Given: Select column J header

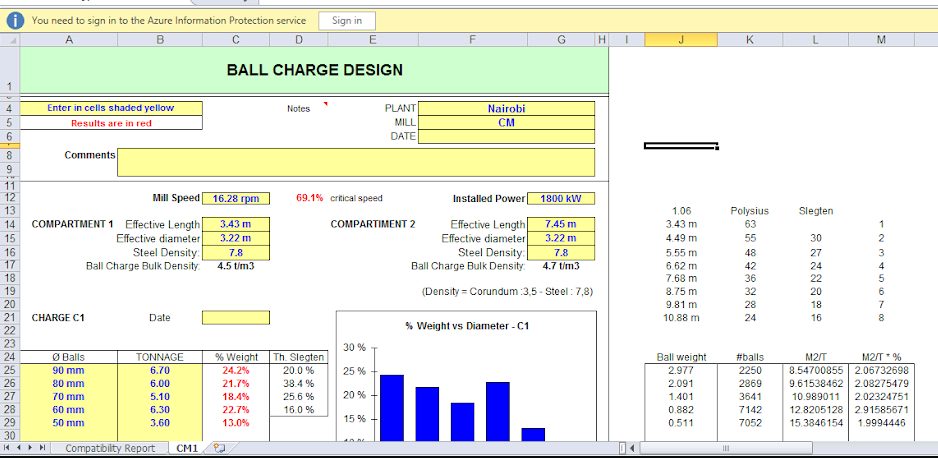Looking at the screenshot, I should click(x=680, y=40).
